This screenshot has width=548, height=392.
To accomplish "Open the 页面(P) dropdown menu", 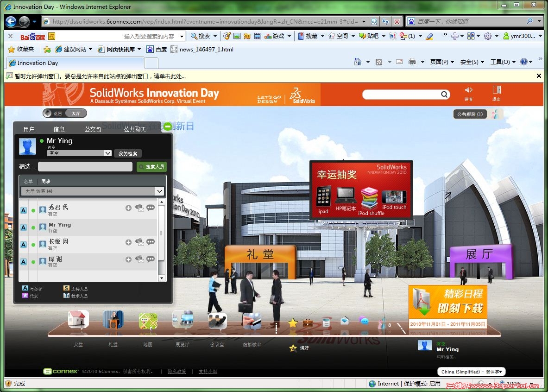I will [442, 62].
